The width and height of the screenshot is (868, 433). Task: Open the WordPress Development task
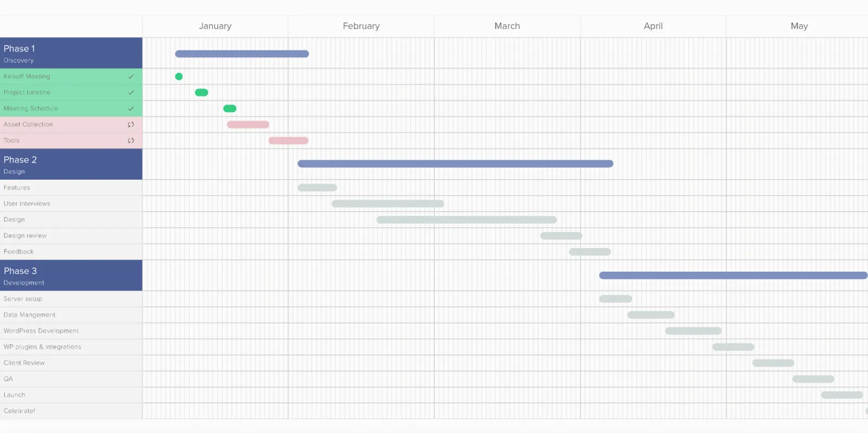[71, 331]
